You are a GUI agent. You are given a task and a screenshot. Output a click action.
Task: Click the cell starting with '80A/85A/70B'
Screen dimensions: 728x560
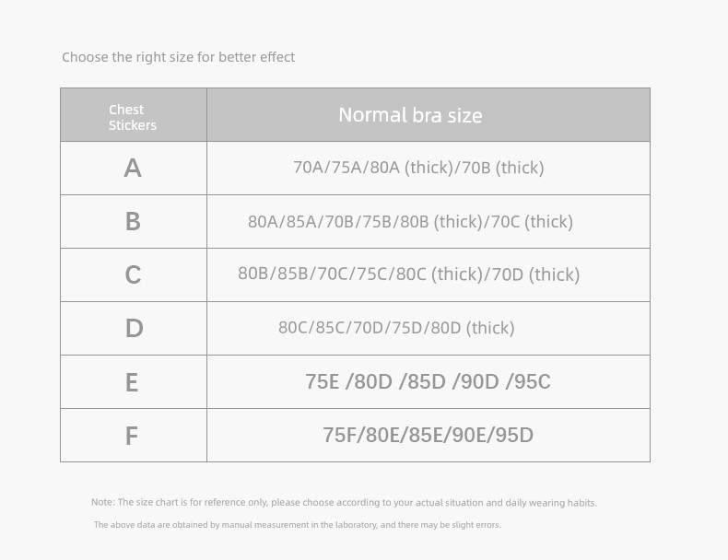pos(429,221)
